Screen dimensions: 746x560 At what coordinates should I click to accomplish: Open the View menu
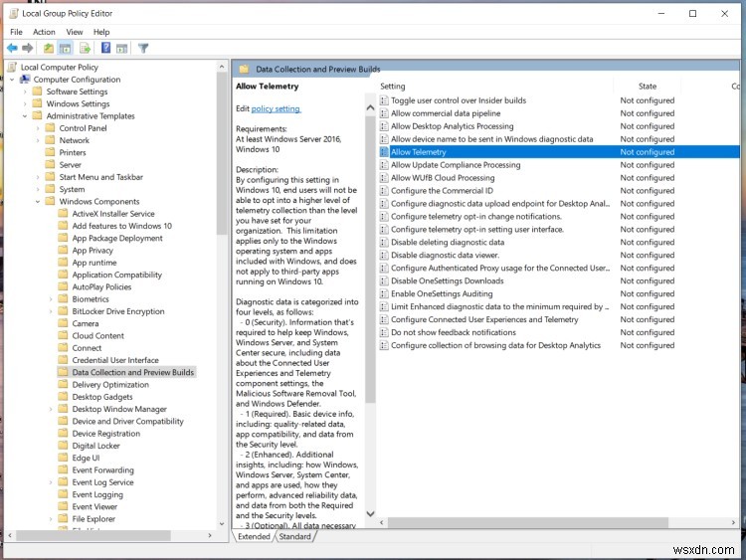pos(75,32)
